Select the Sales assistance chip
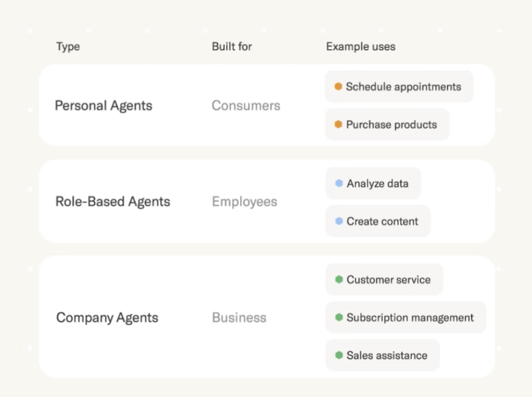The height and width of the screenshot is (397, 532). click(x=383, y=355)
